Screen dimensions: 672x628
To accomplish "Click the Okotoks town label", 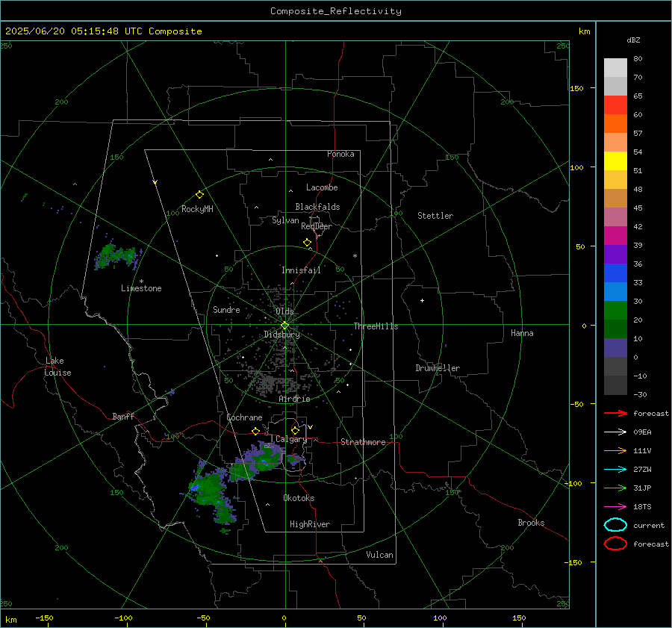I will 299,498.
